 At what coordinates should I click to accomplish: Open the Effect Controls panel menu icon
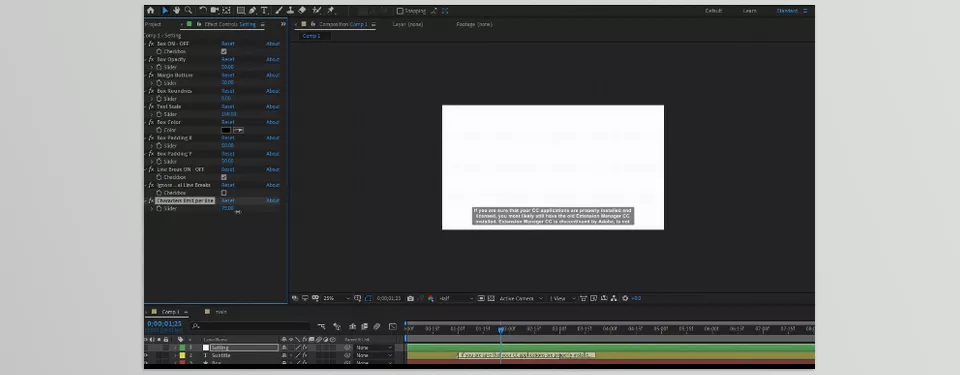[x=262, y=24]
